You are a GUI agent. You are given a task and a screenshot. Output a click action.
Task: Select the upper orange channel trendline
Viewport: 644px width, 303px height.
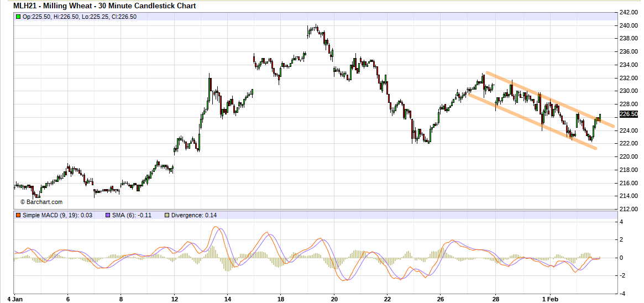547,100
